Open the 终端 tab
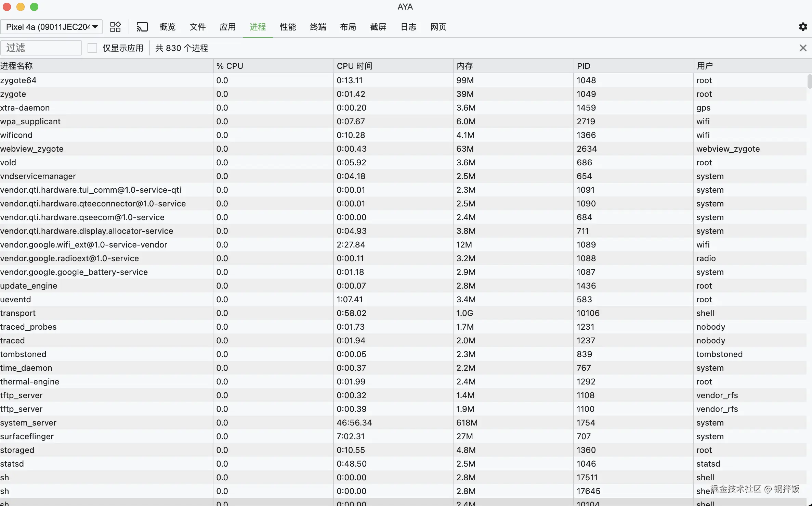Screen dimensions: 812x506 tap(318, 27)
